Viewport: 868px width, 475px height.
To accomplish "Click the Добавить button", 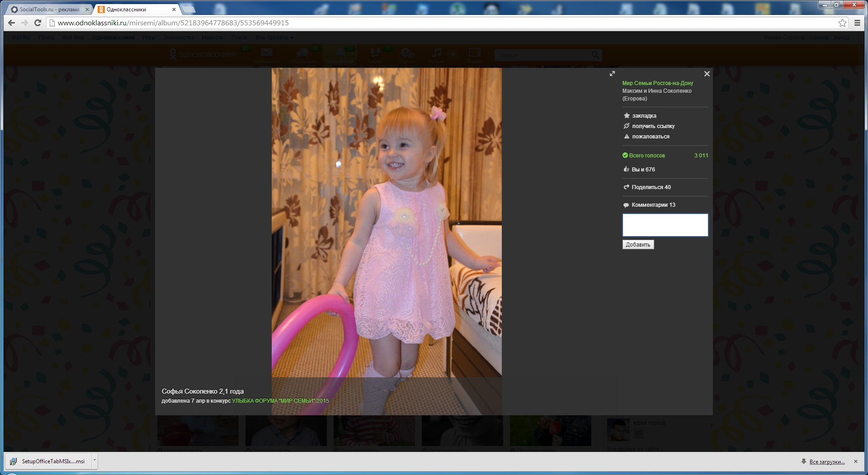I will [638, 245].
